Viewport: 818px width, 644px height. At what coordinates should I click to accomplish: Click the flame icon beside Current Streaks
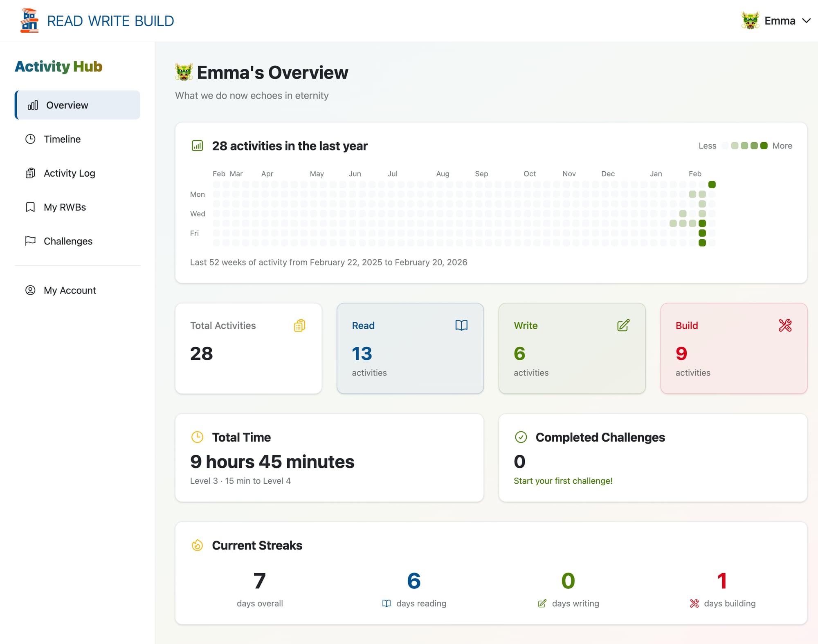click(198, 545)
